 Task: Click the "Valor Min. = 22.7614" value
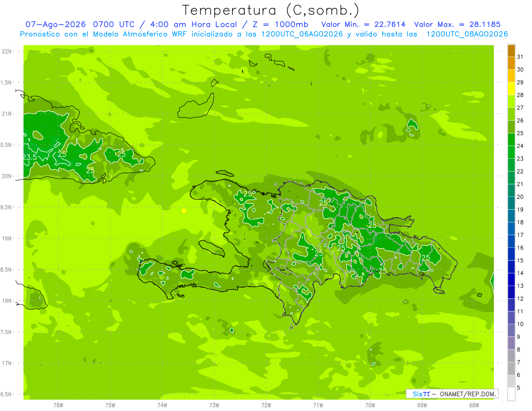pyautogui.click(x=363, y=24)
